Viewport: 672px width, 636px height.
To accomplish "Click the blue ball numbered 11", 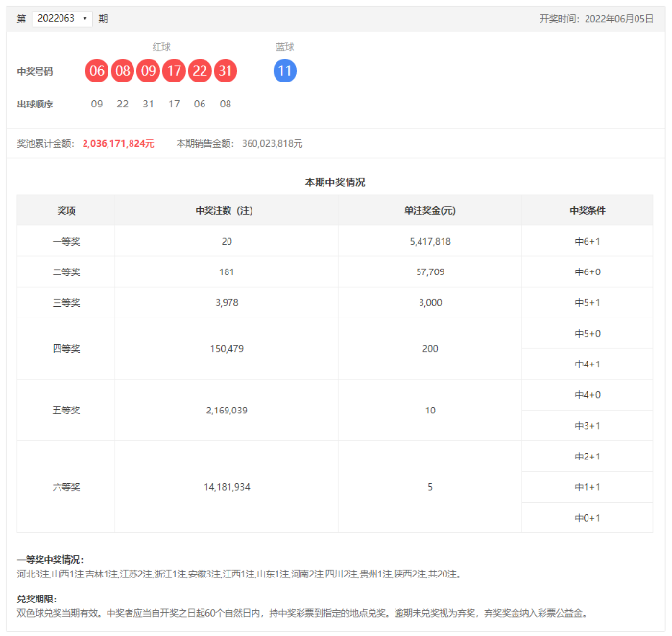I will [x=285, y=71].
